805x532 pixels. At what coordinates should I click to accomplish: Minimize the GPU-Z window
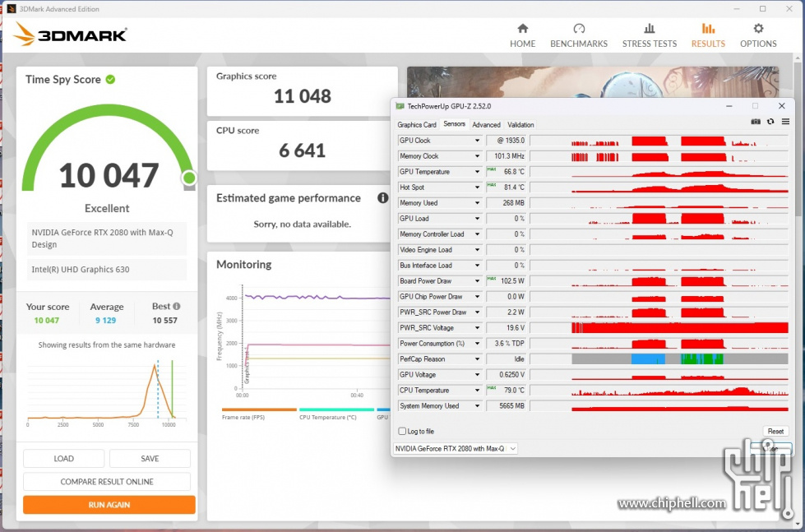click(729, 106)
